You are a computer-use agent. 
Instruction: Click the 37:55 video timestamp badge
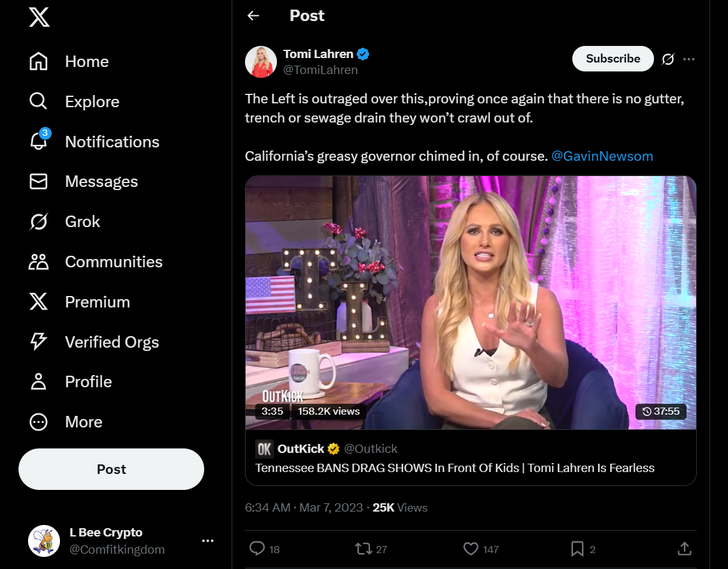[661, 411]
